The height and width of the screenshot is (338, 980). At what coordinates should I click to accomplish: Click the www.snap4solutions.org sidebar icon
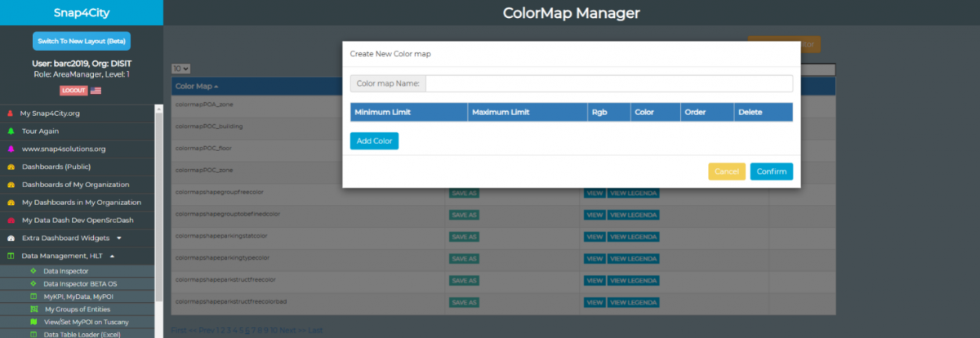tap(10, 149)
